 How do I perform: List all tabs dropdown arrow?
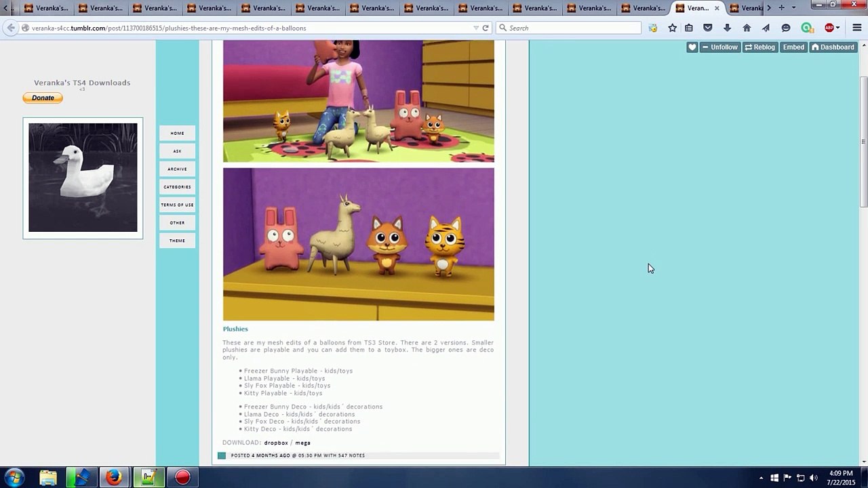click(793, 8)
